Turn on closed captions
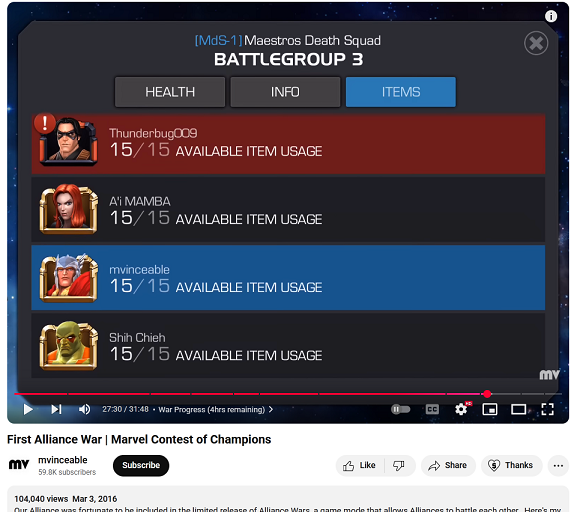Screen dimensions: 577x512 (x=432, y=409)
